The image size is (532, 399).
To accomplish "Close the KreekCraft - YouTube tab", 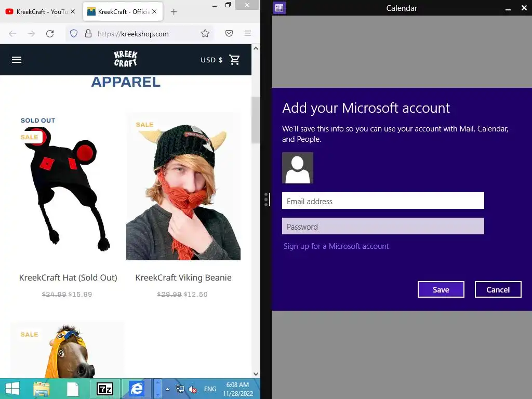I will point(73,11).
